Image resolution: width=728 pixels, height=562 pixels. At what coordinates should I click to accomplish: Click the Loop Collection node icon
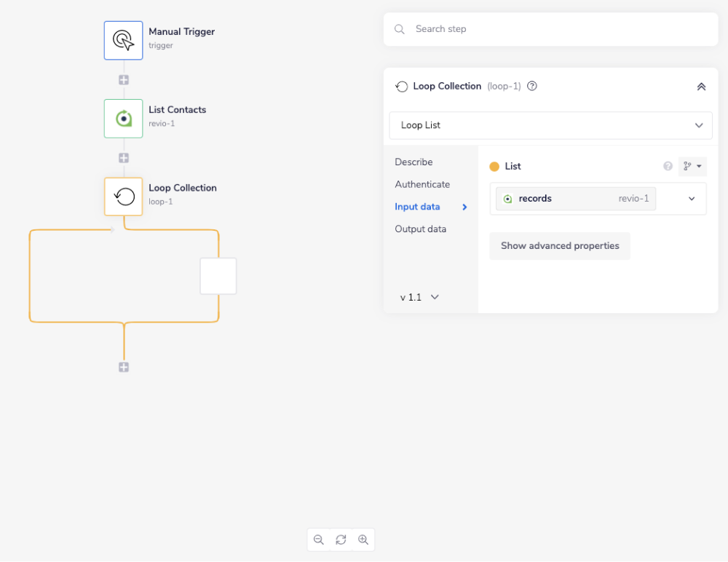pyautogui.click(x=124, y=197)
